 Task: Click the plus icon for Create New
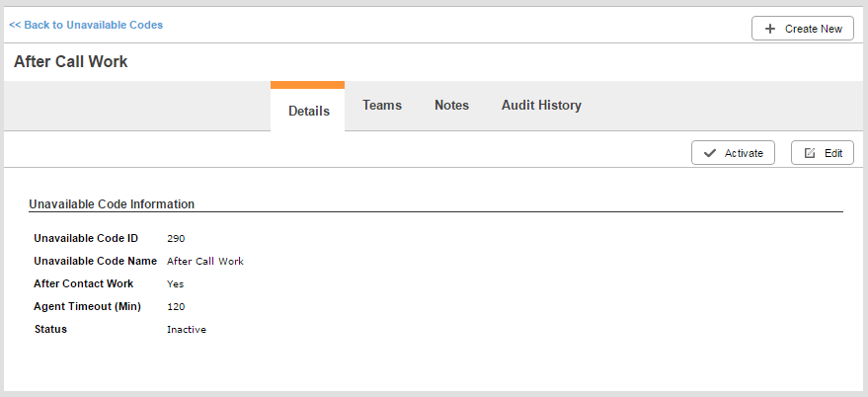pyautogui.click(x=770, y=29)
